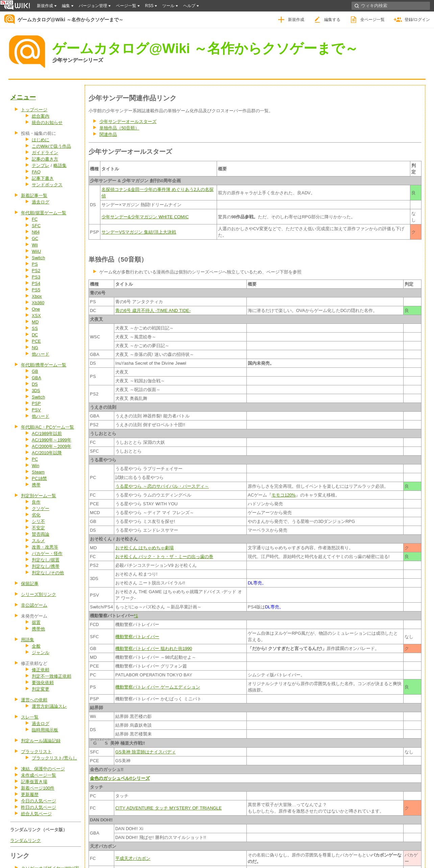Screen dimensions: 434x868
Task: Click the magnifier icon in wiki search
Action: click(x=356, y=6)
